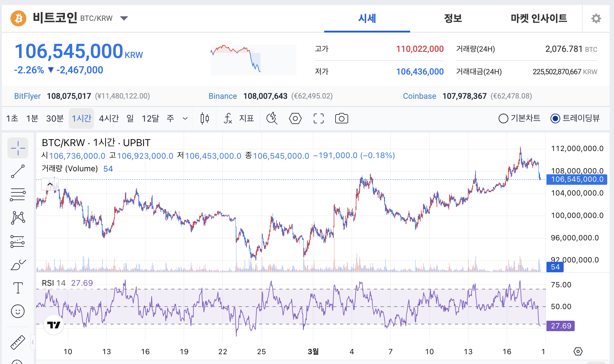Open the emoji sticker tool
The image size is (614, 364).
click(x=18, y=311)
